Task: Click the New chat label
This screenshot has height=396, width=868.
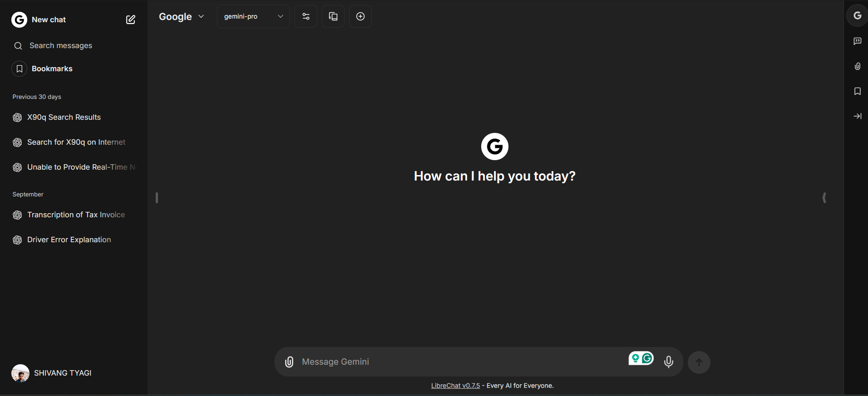Action: [x=49, y=20]
